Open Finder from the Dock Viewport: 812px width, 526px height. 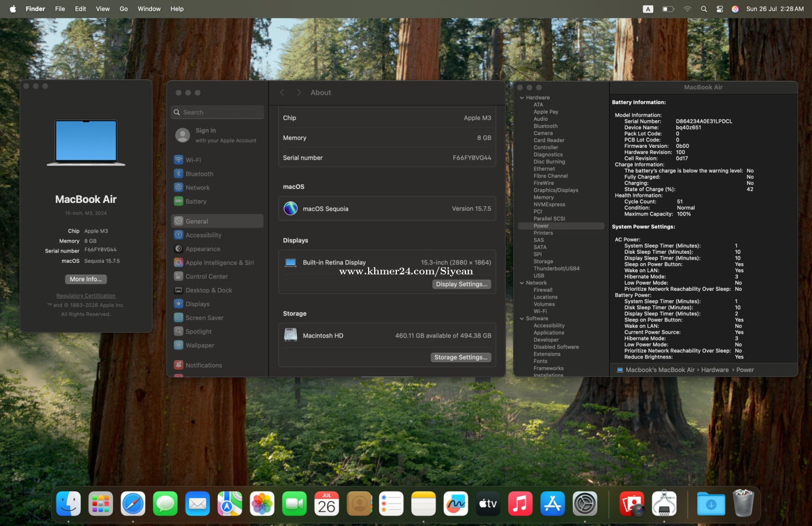[x=69, y=504]
